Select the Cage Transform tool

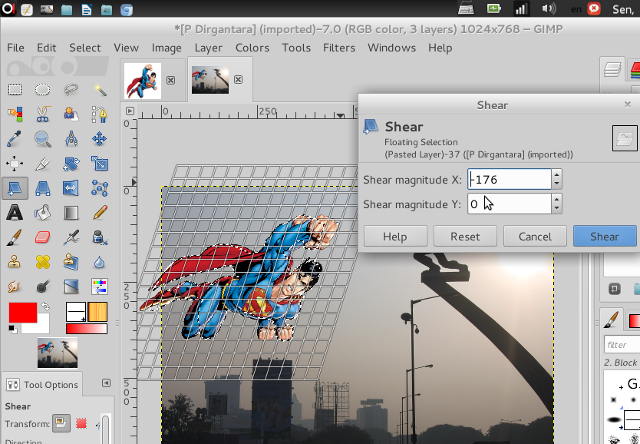(100, 188)
